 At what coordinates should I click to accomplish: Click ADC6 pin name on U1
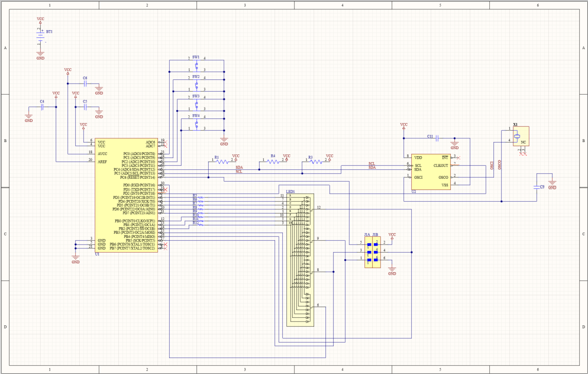tap(150, 142)
